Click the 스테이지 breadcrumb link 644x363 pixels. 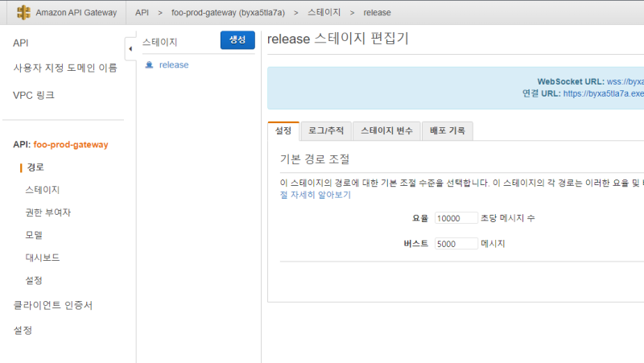pos(323,13)
